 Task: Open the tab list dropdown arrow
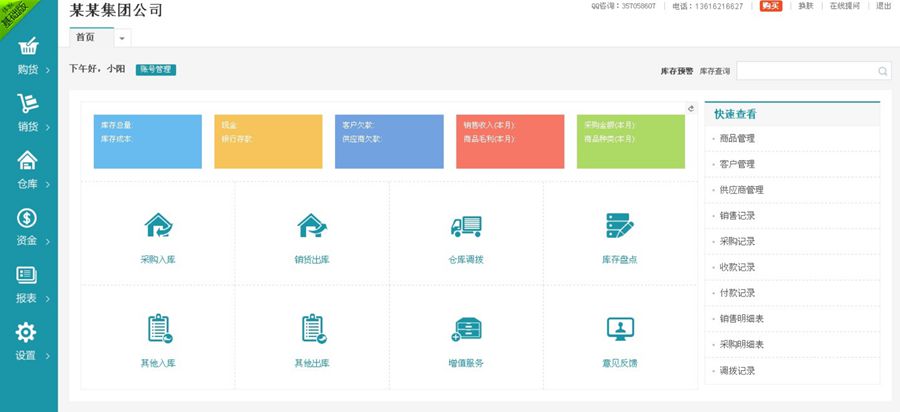[x=122, y=38]
